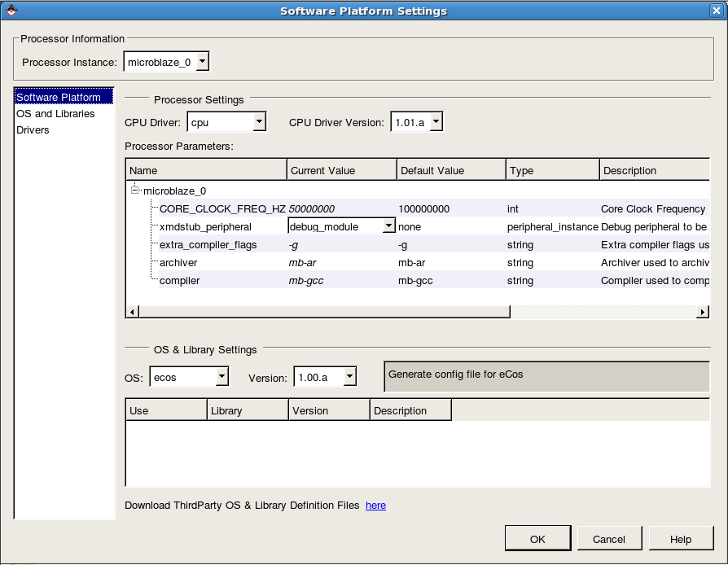Viewport: 728px width, 565px height.
Task: Expand the xmdstub_peripheral debug_module dropdown
Action: (x=388, y=226)
